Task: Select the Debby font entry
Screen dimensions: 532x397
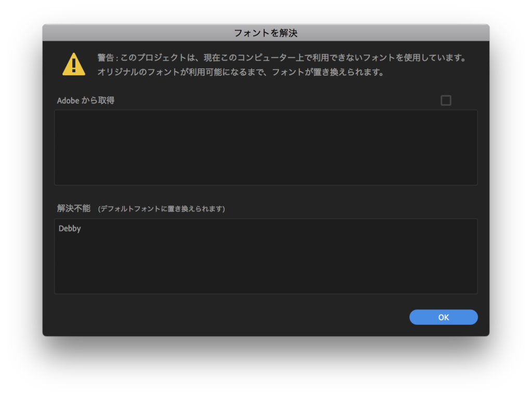Action: point(70,228)
